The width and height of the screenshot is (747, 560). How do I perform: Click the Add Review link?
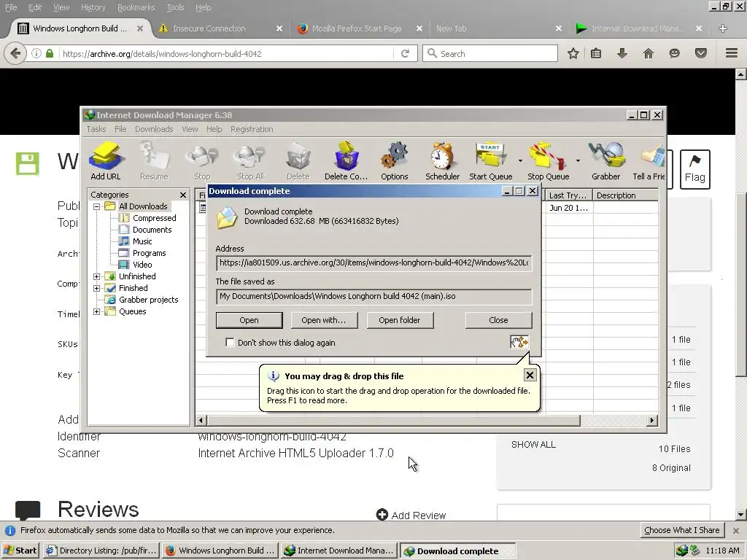411,516
